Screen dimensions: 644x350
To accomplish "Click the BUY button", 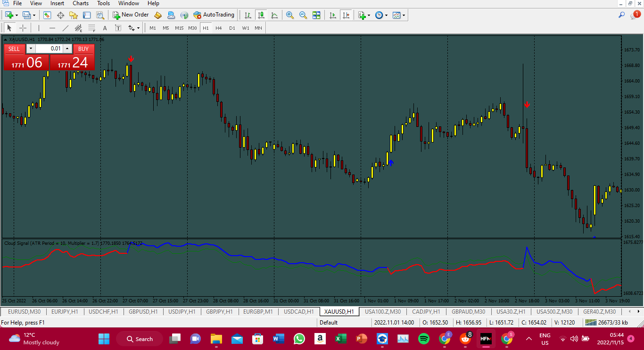I will click(83, 49).
